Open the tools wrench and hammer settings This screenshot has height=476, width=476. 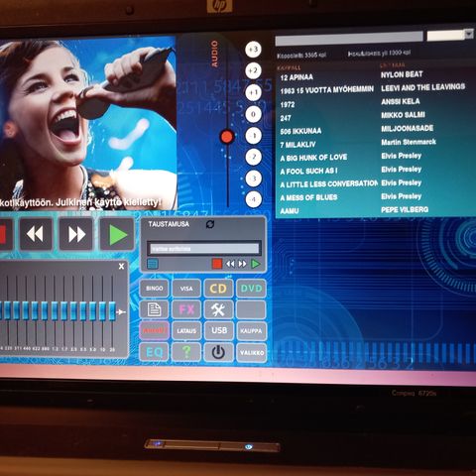[218, 309]
